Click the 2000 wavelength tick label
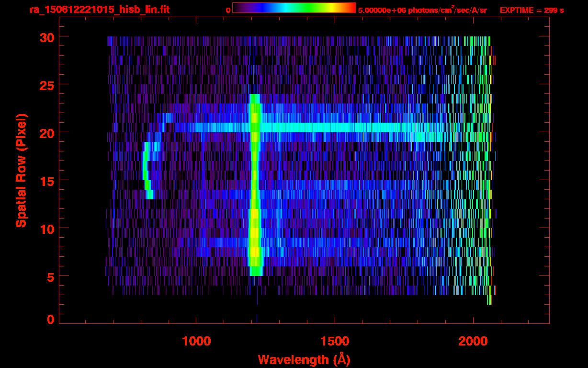The image size is (588, 368). coord(473,341)
